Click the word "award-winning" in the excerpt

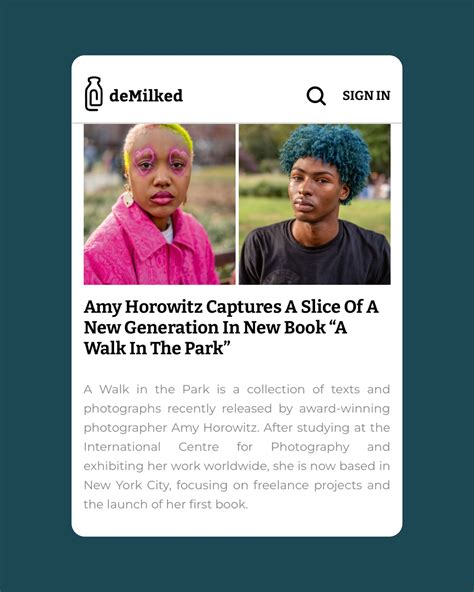[x=344, y=409]
